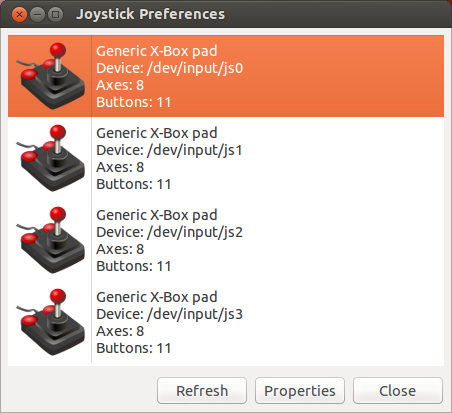452x413 pixels.
Task: Maximize the Joystick Preferences window
Action: [x=55, y=15]
